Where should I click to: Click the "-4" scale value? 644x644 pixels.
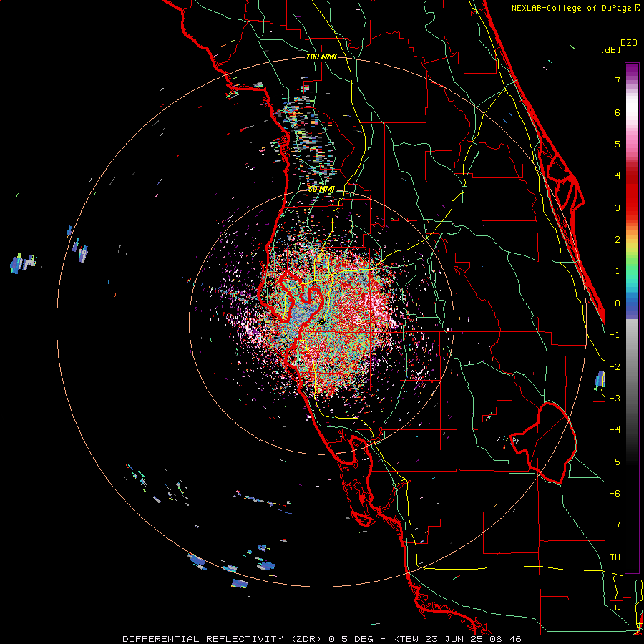(615, 430)
